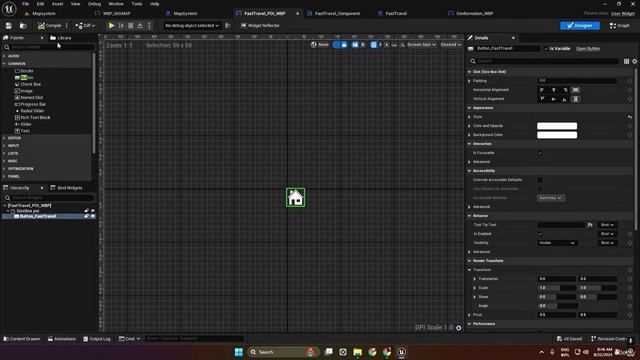Toggle Override Accessible Defaults checkbox

point(540,180)
